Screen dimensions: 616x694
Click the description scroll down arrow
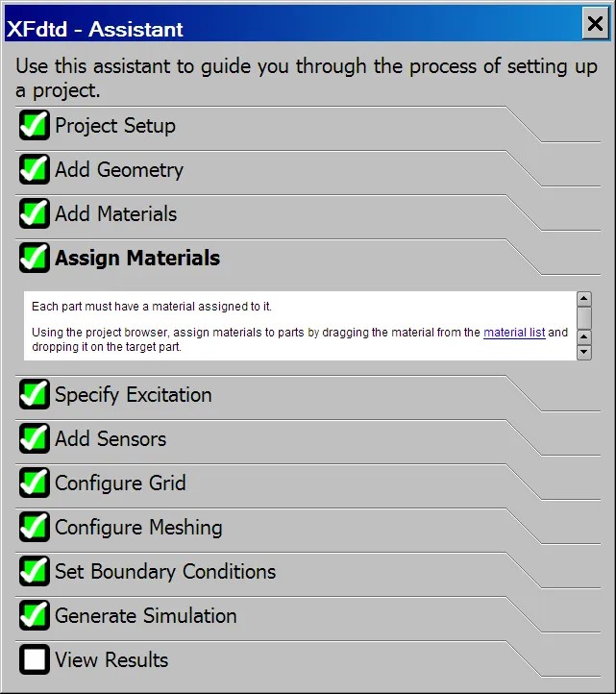tap(584, 353)
